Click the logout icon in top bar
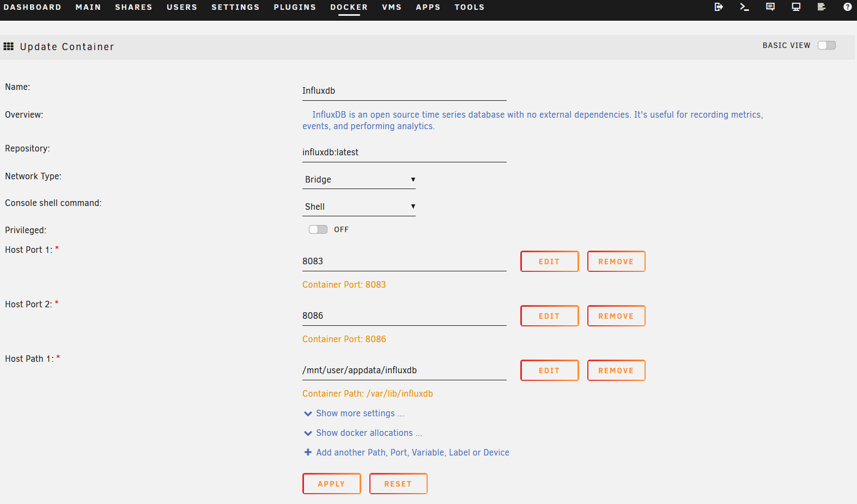857x504 pixels. pyautogui.click(x=719, y=7)
